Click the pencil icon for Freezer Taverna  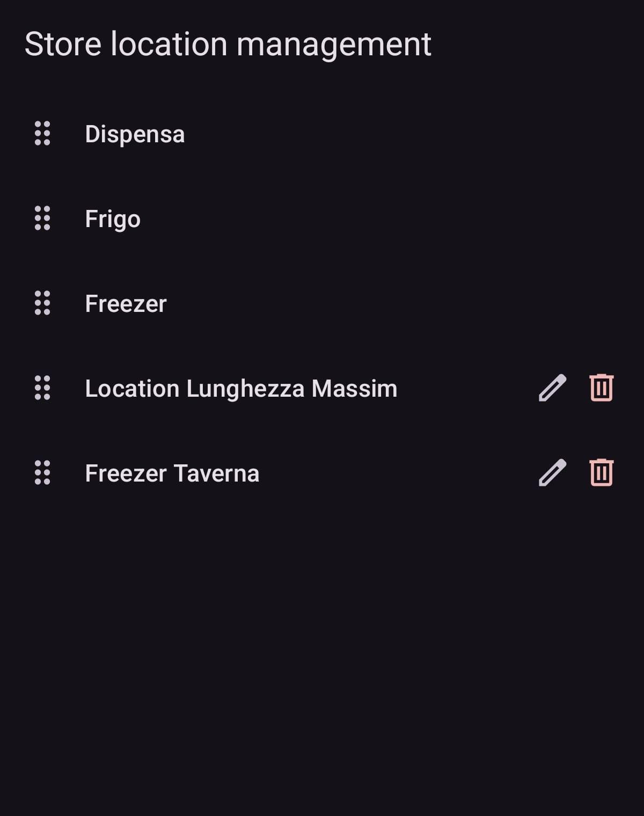click(x=552, y=472)
